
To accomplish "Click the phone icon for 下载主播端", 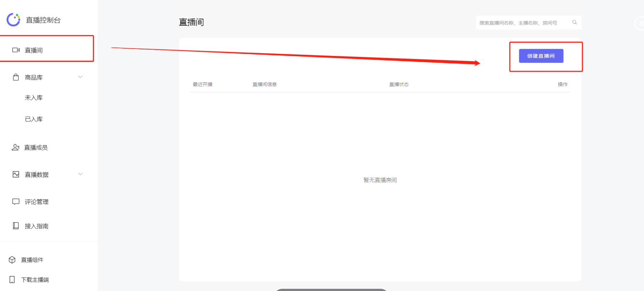I will point(12,280).
